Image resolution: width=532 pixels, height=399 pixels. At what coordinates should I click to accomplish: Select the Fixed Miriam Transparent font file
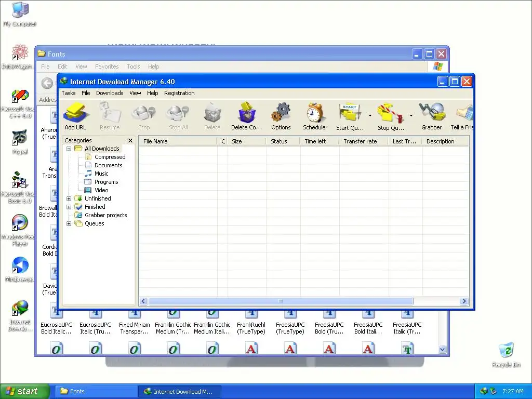(x=135, y=323)
